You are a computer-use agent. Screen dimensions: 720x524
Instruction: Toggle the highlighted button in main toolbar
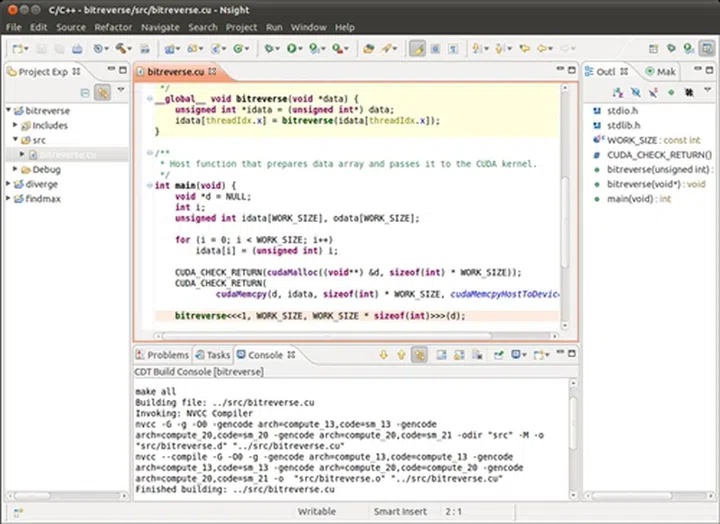tap(417, 47)
